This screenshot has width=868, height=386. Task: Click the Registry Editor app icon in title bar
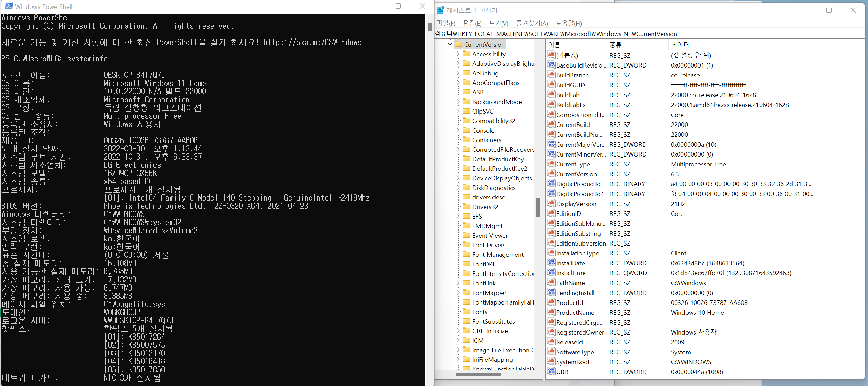440,10
